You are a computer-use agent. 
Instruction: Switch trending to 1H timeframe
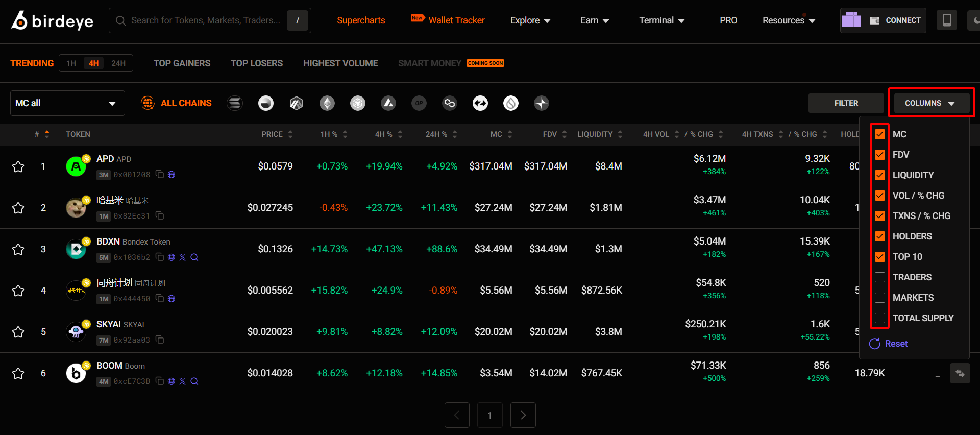coord(71,63)
